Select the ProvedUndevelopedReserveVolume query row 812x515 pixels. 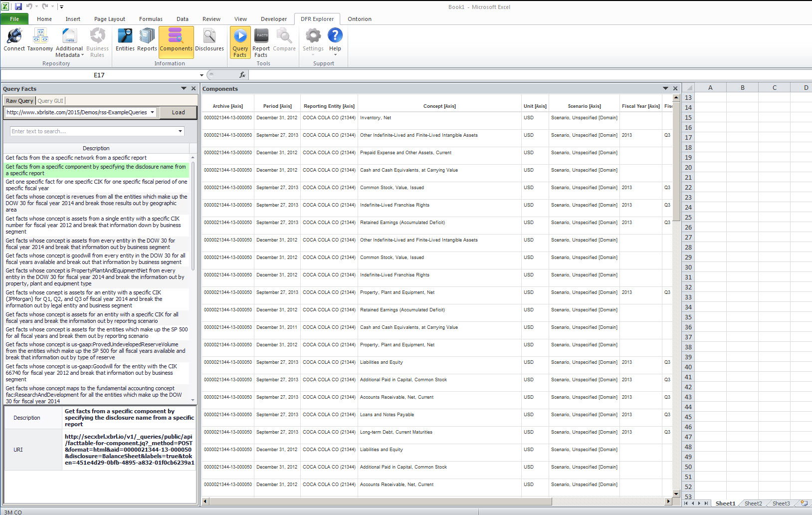tap(97, 351)
